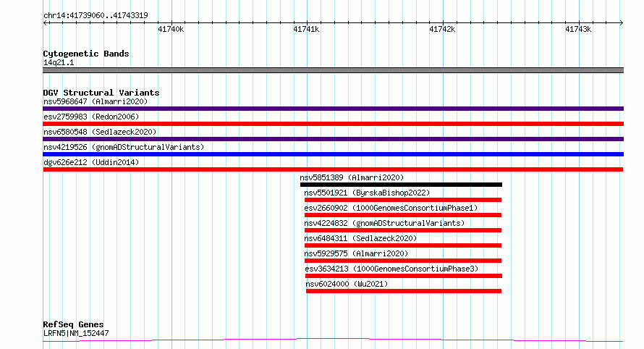Open variant esv3634213 (1000GenomesConsortiumPhase3) label

click(x=391, y=269)
